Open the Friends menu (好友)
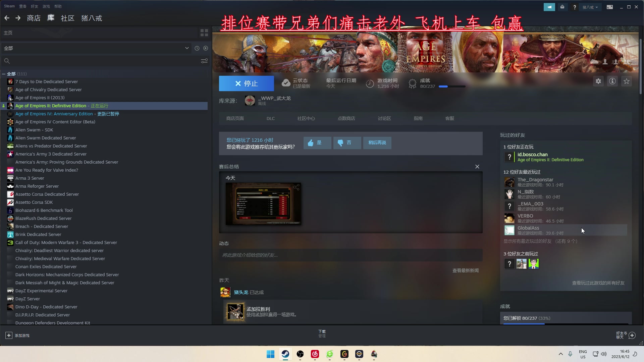644x362 pixels. (34, 6)
